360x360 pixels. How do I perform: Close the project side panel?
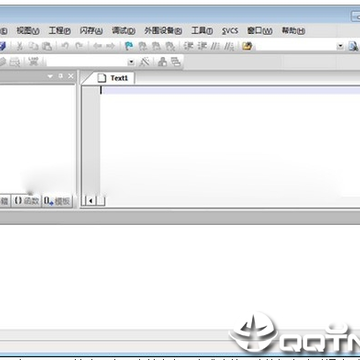71,76
